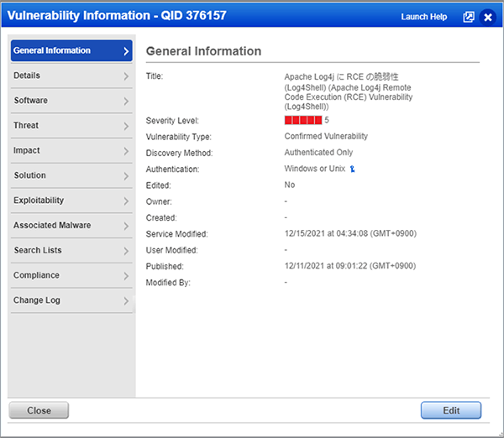This screenshot has width=504, height=438.
Task: Click the authentication key icon
Action: click(352, 169)
